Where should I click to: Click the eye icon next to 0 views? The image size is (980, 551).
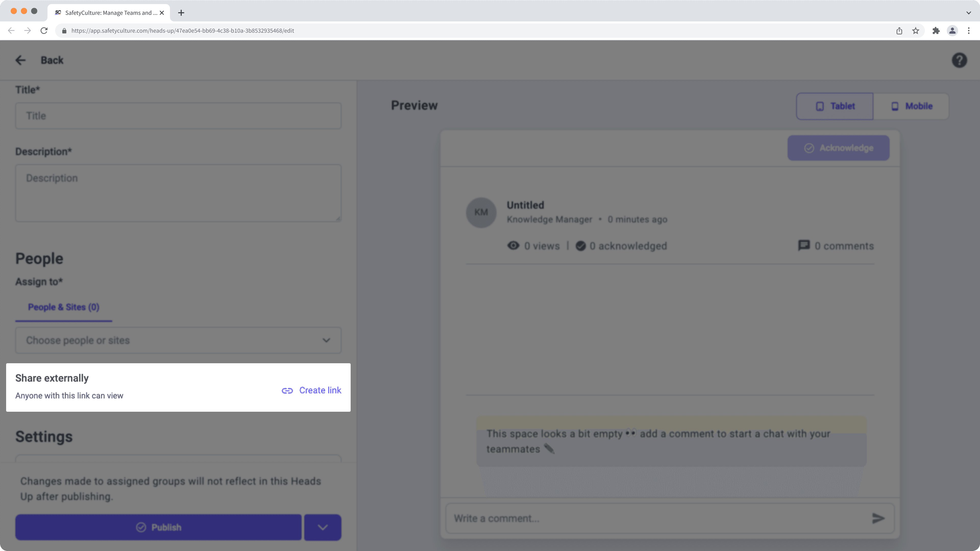pos(513,245)
